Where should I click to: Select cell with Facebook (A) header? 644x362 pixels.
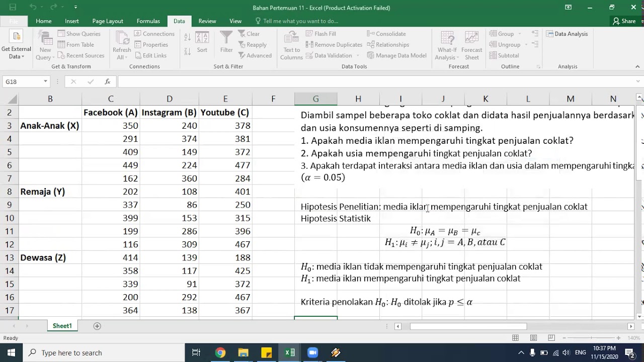(111, 113)
